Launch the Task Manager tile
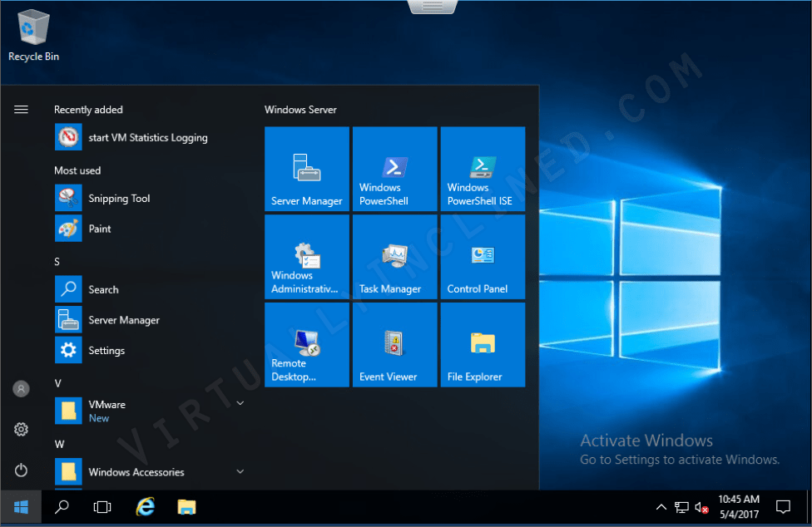 [x=394, y=257]
